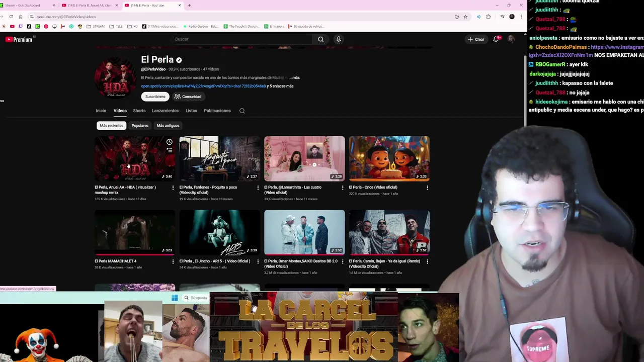Switch to the Shorts tab
644x362 pixels.
[139, 111]
